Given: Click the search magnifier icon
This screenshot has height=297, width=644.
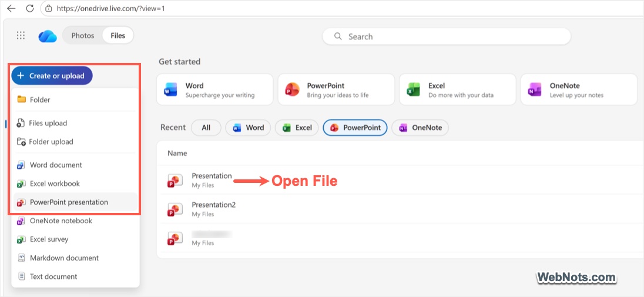Looking at the screenshot, I should coord(338,36).
